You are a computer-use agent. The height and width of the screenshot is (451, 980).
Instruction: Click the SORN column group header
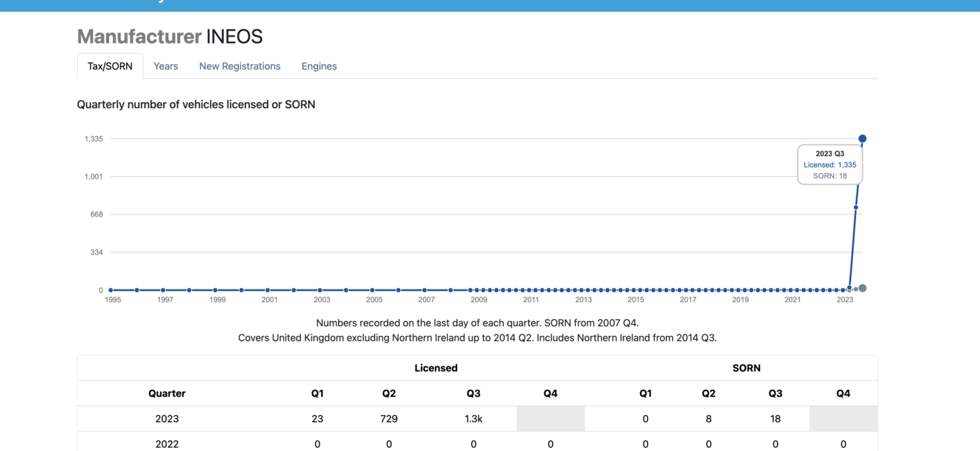[x=746, y=368]
